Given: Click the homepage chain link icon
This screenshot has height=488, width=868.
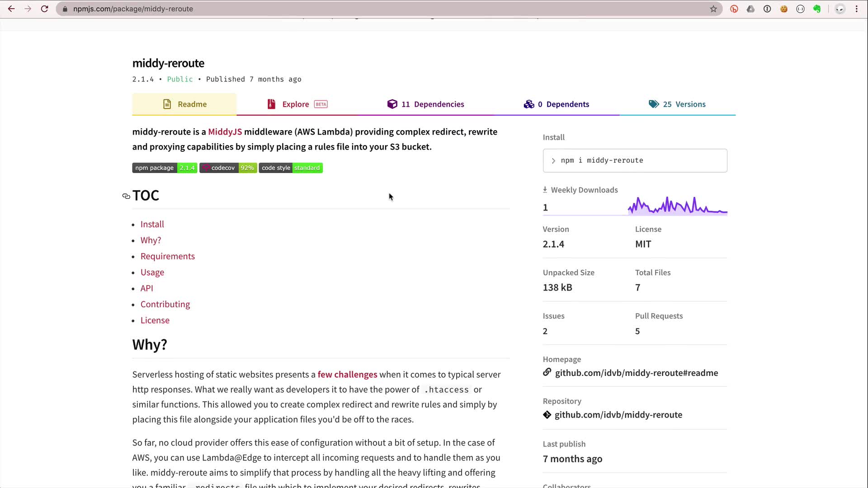Looking at the screenshot, I should tap(547, 372).
